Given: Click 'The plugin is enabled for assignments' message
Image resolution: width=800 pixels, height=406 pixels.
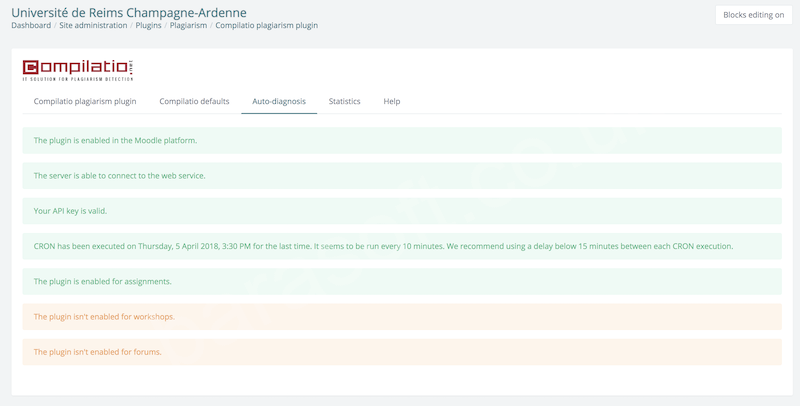Looking at the screenshot, I should pos(402,281).
